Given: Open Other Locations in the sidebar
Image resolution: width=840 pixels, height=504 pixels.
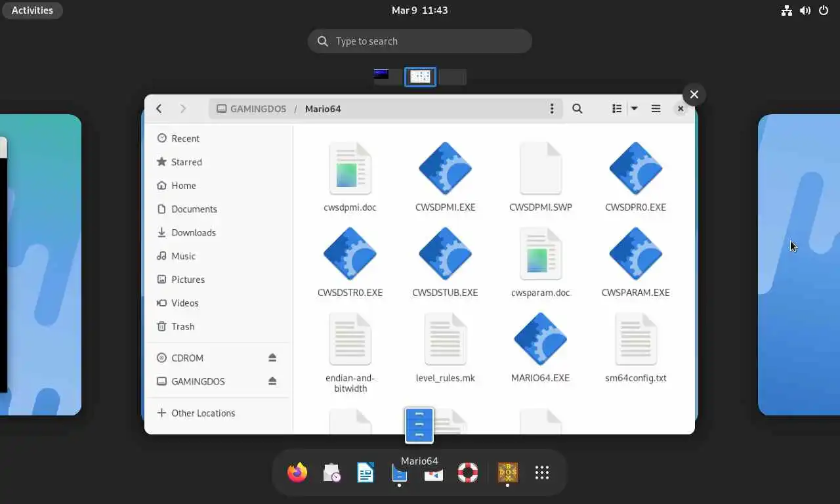Looking at the screenshot, I should tap(220, 413).
